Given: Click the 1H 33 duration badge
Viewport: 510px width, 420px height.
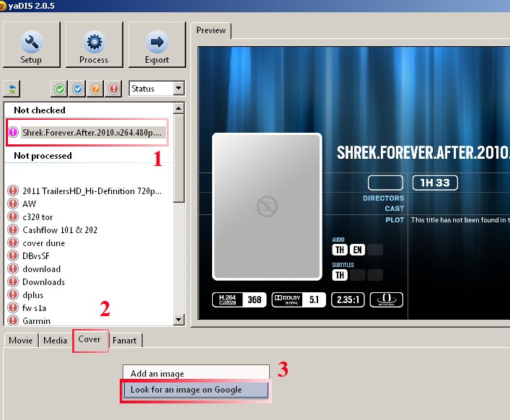Looking at the screenshot, I should point(435,183).
